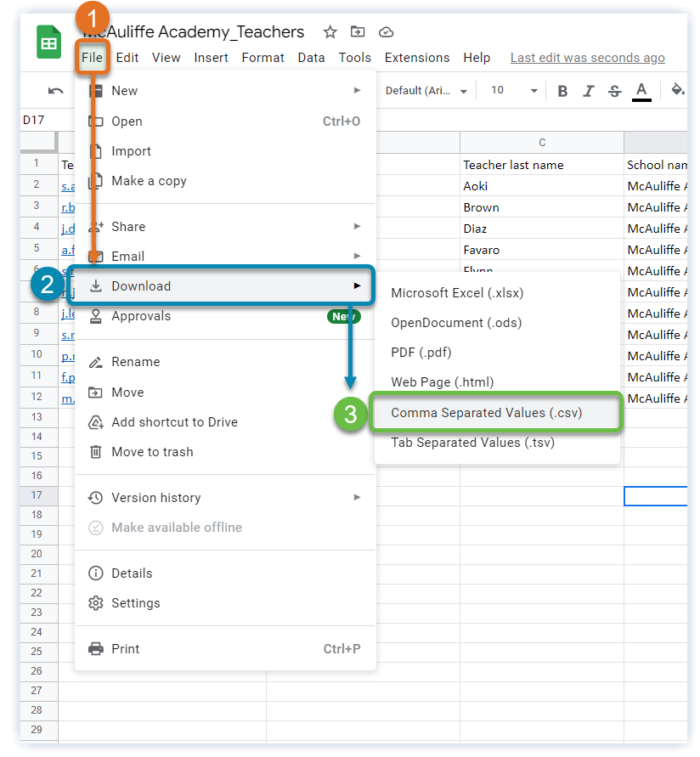Image resolution: width=700 pixels, height=757 pixels.
Task: Choose Open in the File menu
Action: coord(225,121)
